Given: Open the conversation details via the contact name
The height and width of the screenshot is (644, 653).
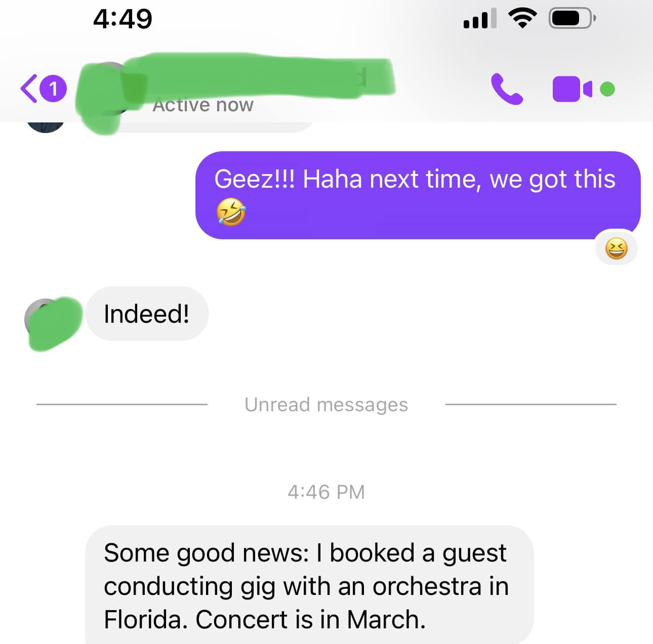Looking at the screenshot, I should [x=258, y=75].
